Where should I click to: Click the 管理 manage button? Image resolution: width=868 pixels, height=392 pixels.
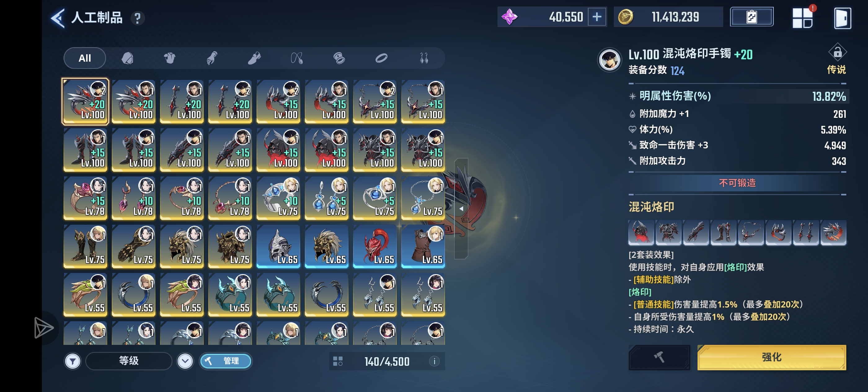coord(225,361)
